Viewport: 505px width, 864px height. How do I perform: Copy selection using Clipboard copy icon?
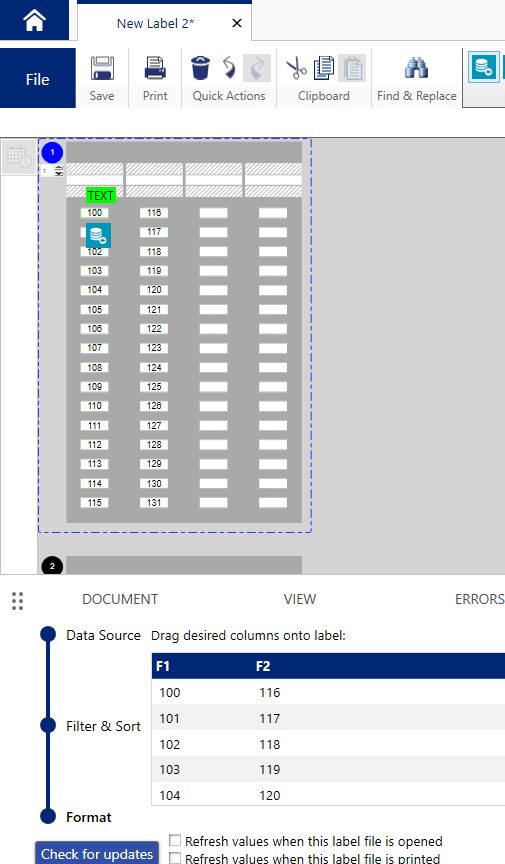click(324, 68)
